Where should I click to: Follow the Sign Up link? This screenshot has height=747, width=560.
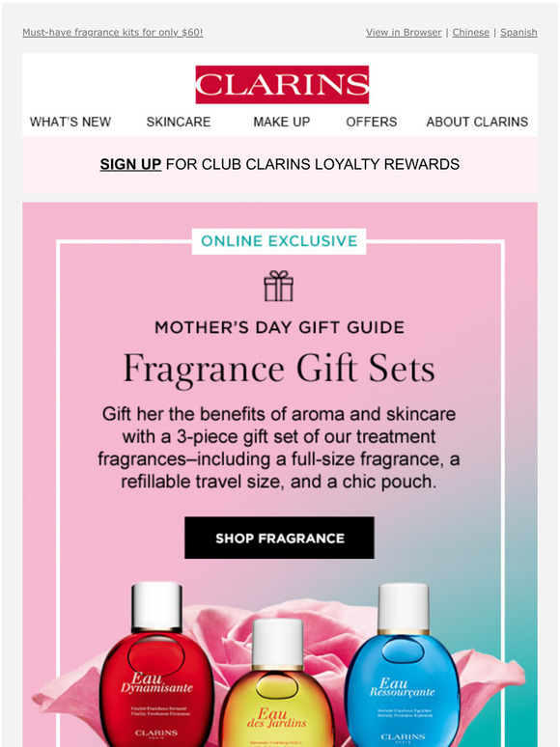(130, 164)
